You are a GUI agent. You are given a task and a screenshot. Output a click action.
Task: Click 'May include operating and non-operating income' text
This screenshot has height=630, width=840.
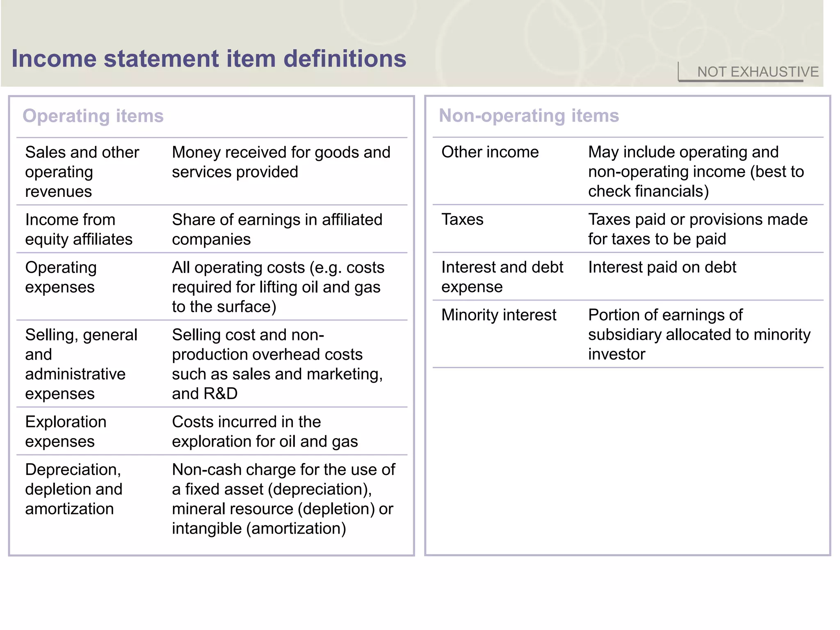pyautogui.click(x=696, y=171)
